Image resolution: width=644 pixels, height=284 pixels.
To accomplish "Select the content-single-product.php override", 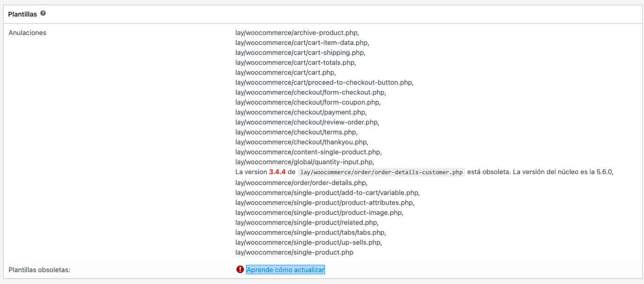I will 308,152.
